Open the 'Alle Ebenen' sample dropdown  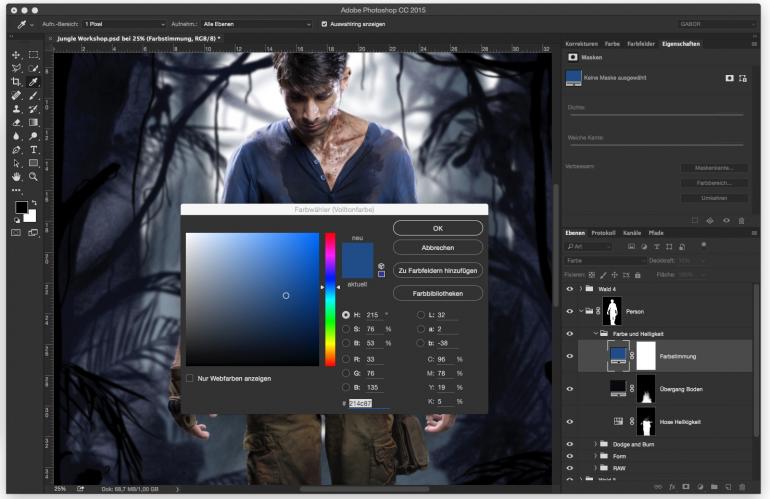click(257, 24)
